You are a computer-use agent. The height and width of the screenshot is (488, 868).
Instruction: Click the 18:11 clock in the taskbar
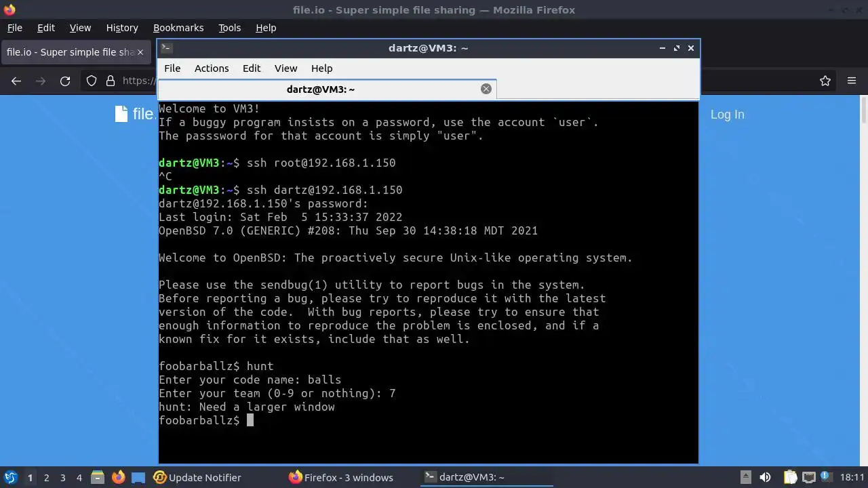(x=852, y=478)
